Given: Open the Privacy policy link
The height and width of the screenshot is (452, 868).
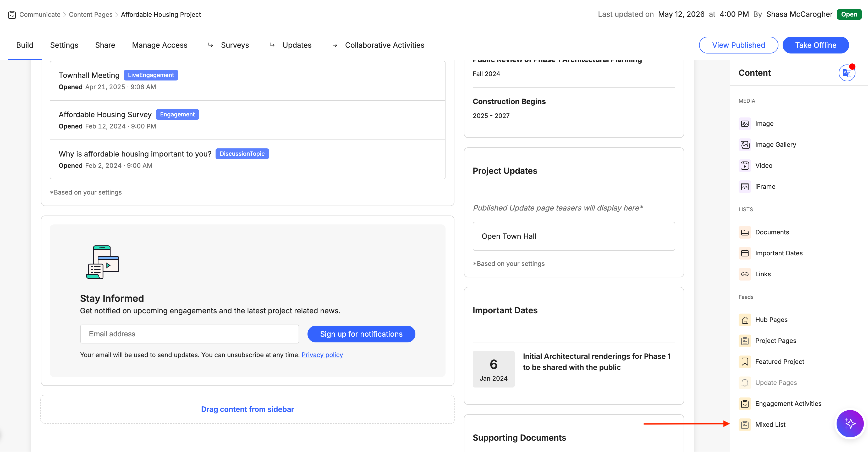Looking at the screenshot, I should [x=322, y=355].
